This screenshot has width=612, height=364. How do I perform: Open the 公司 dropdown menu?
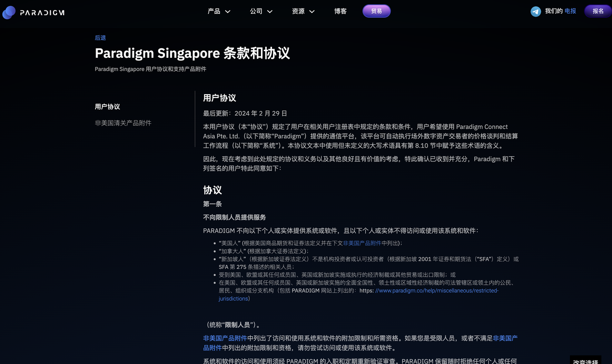256,11
